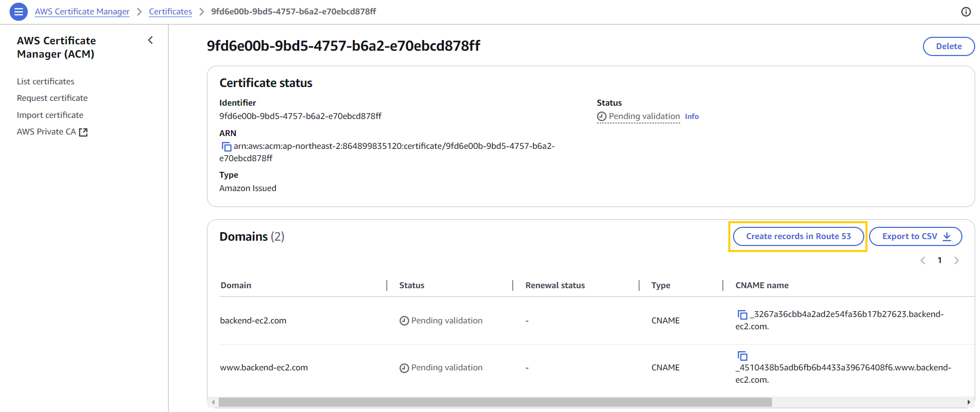The image size is (980, 412).
Task: Click Pending validation in www.backend-ec2.com row
Action: pos(441,368)
